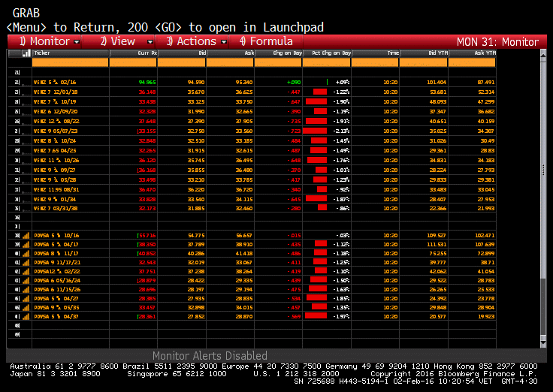Click the MON 31: Monitor title

(x=497, y=42)
